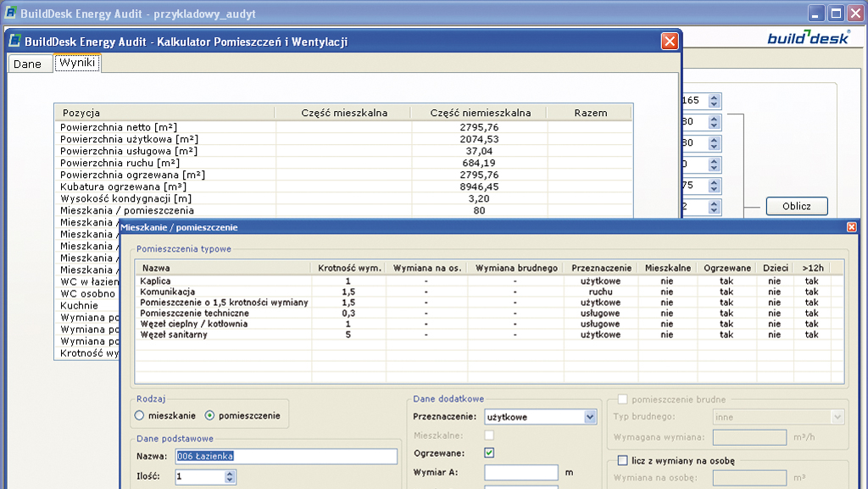This screenshot has width=868, height=489.
Task: Sort by Wymiana brudnego column header
Action: [x=516, y=268]
